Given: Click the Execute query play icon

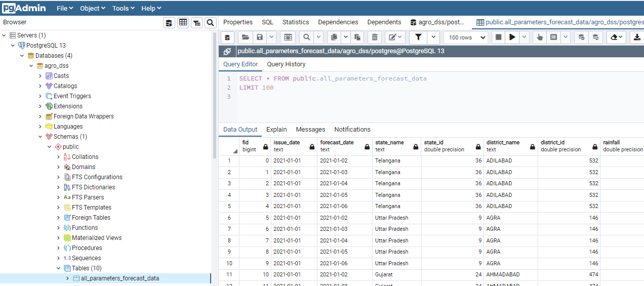Looking at the screenshot, I should click(512, 37).
